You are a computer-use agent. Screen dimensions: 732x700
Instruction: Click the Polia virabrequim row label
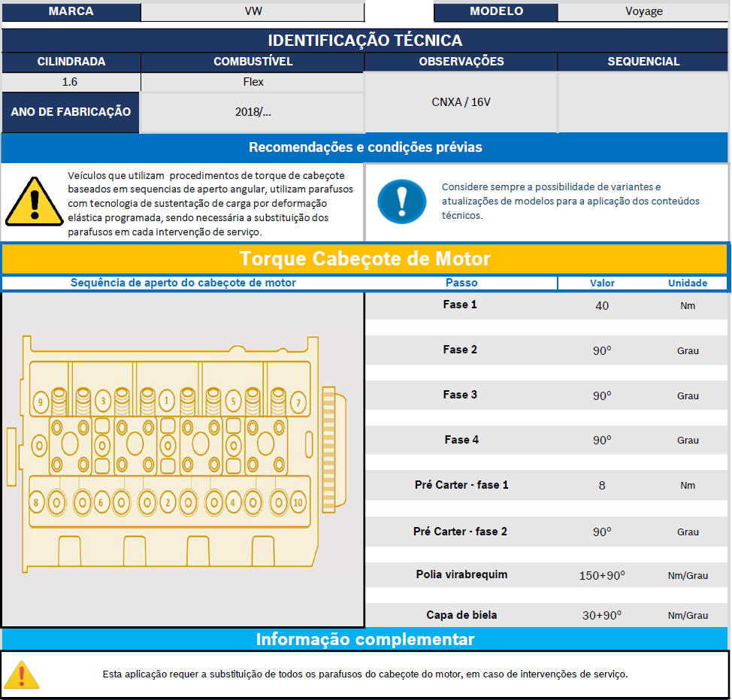[461, 574]
